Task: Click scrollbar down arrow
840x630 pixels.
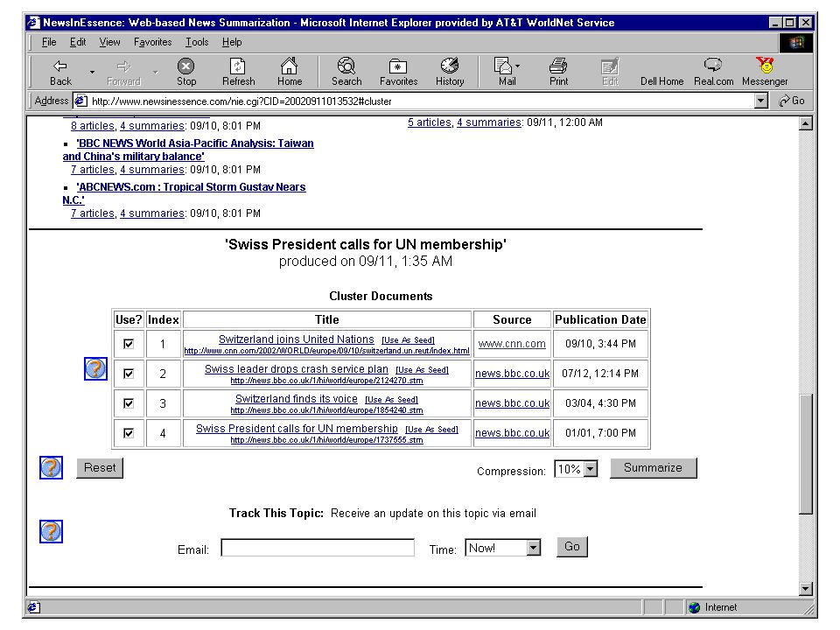Action: [805, 589]
